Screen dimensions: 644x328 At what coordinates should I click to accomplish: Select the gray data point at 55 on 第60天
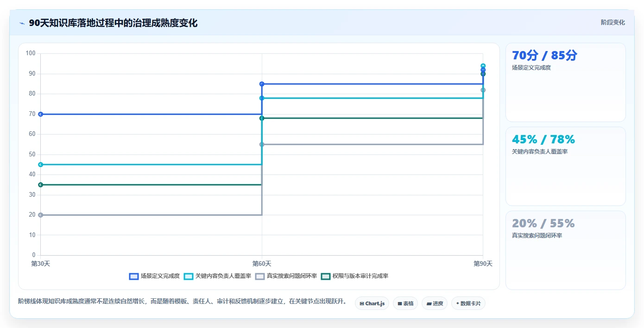(262, 144)
